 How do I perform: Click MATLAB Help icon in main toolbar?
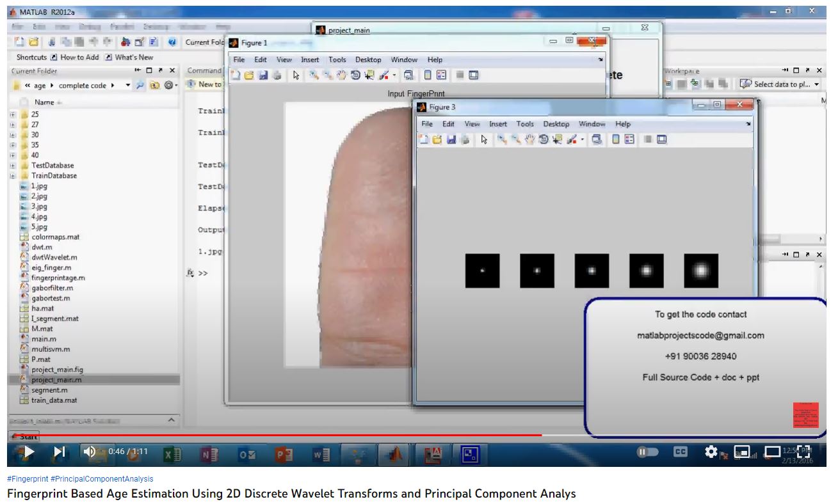pyautogui.click(x=172, y=42)
